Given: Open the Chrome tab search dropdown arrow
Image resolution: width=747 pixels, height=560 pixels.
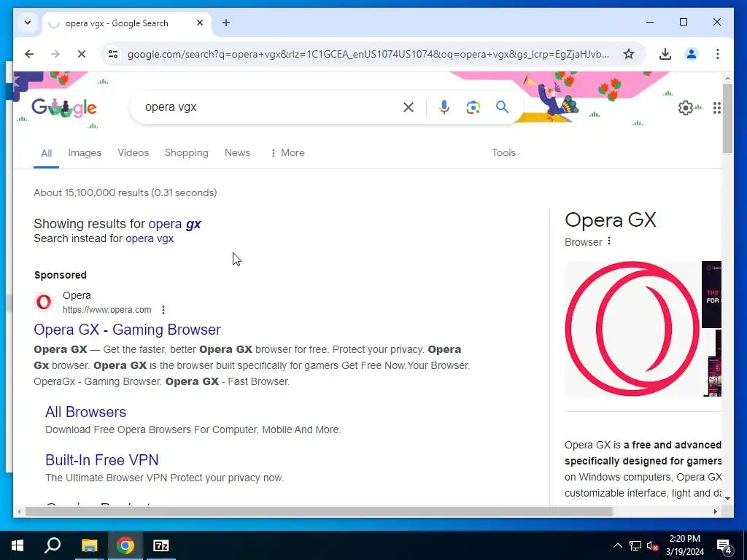Looking at the screenshot, I should point(28,23).
